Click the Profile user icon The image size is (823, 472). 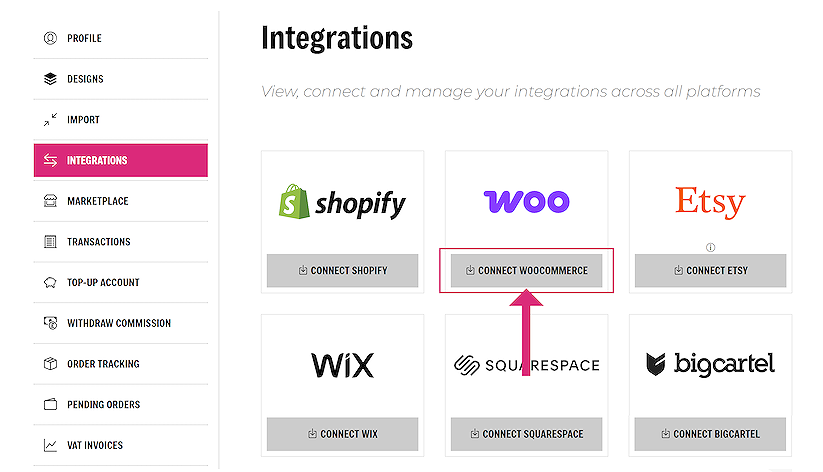50,38
